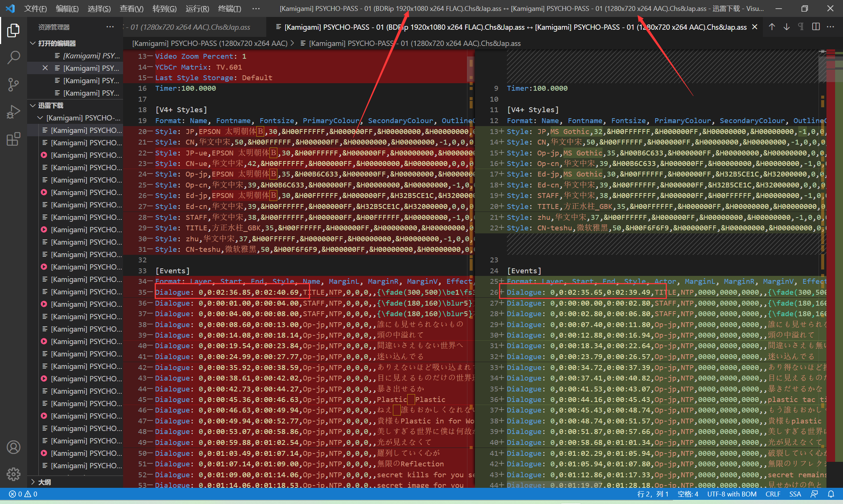Click the VS Code logo icon
This screenshot has height=504, width=843.
click(x=10, y=8)
